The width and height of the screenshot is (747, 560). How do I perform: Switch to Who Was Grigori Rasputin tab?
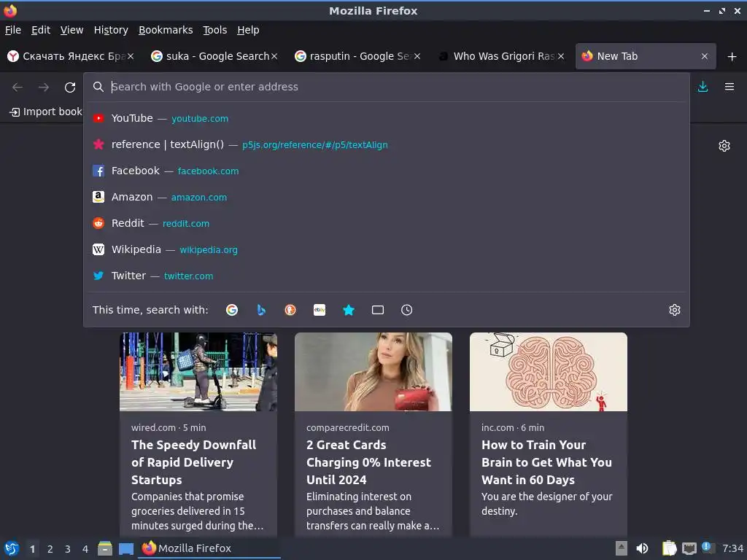point(502,56)
